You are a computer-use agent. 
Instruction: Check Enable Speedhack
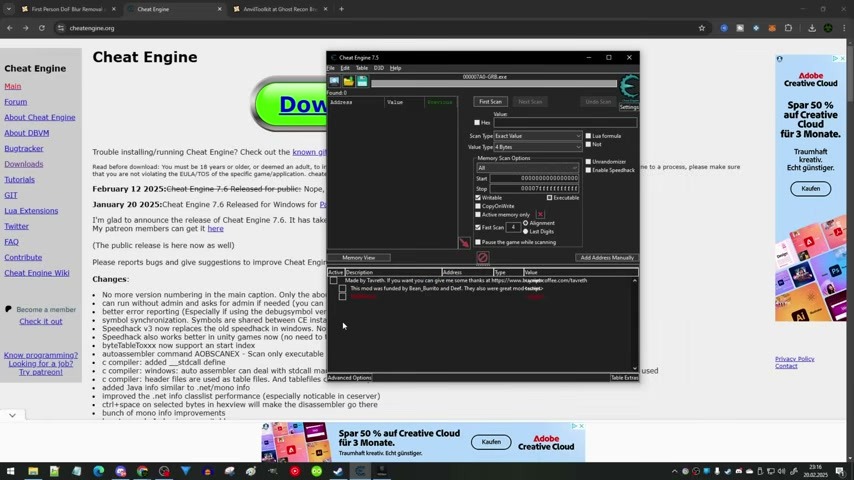(x=588, y=170)
